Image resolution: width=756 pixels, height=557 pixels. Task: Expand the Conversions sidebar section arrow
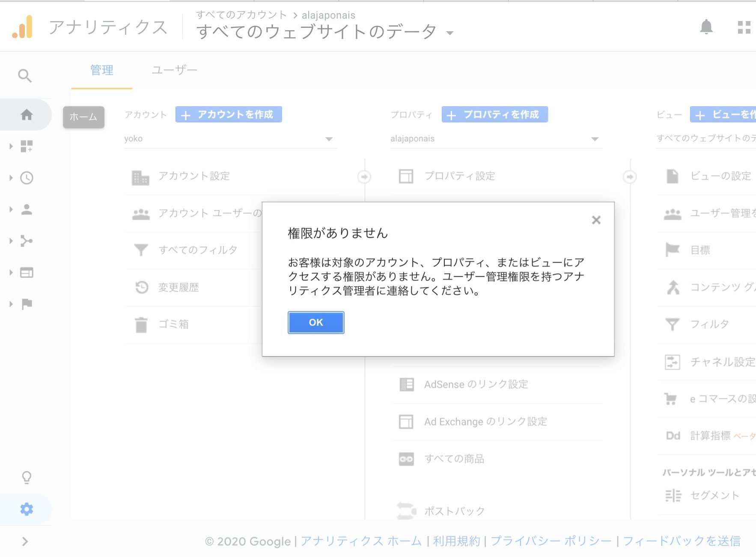click(x=11, y=304)
